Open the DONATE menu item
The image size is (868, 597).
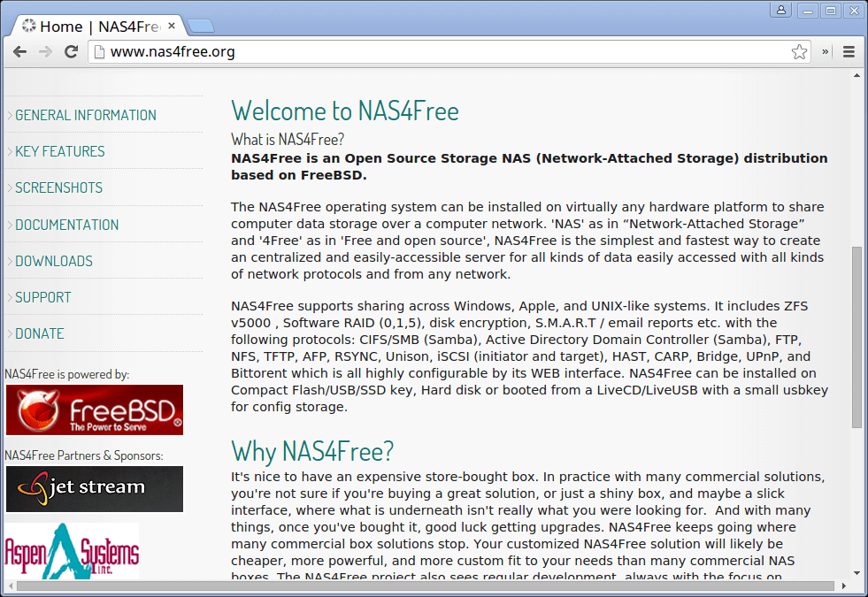39,333
